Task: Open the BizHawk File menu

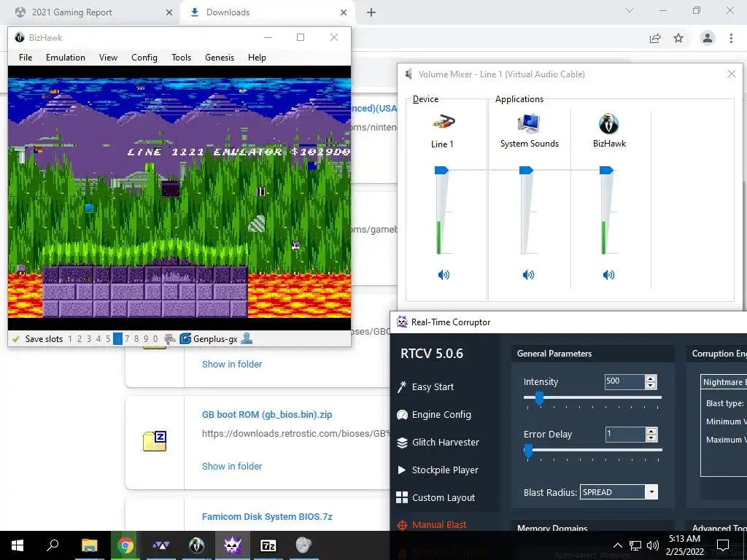Action: 26,58
